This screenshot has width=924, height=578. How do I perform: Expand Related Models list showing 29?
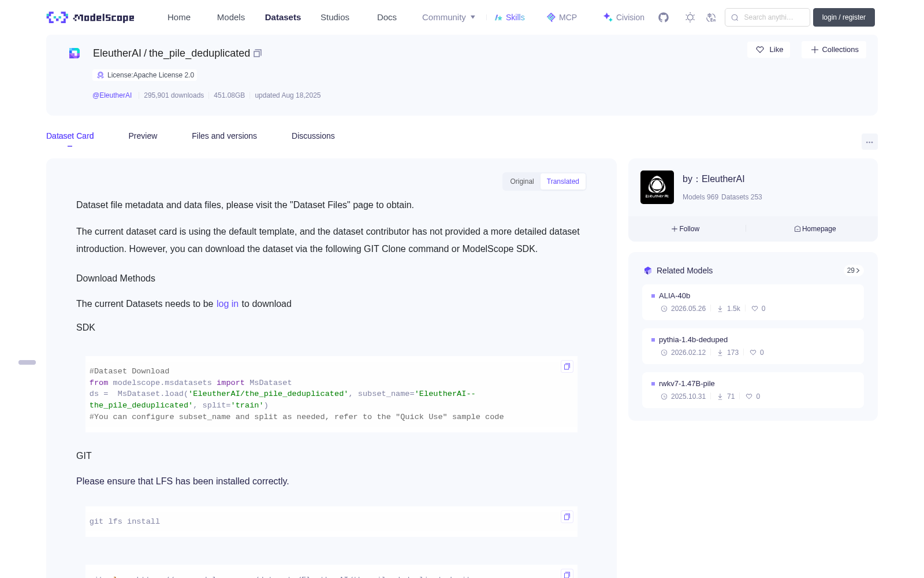pyautogui.click(x=853, y=271)
